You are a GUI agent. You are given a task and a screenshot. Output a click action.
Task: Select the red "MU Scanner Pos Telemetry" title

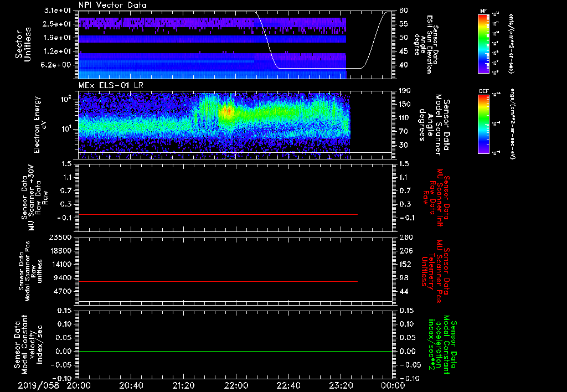coord(436,271)
